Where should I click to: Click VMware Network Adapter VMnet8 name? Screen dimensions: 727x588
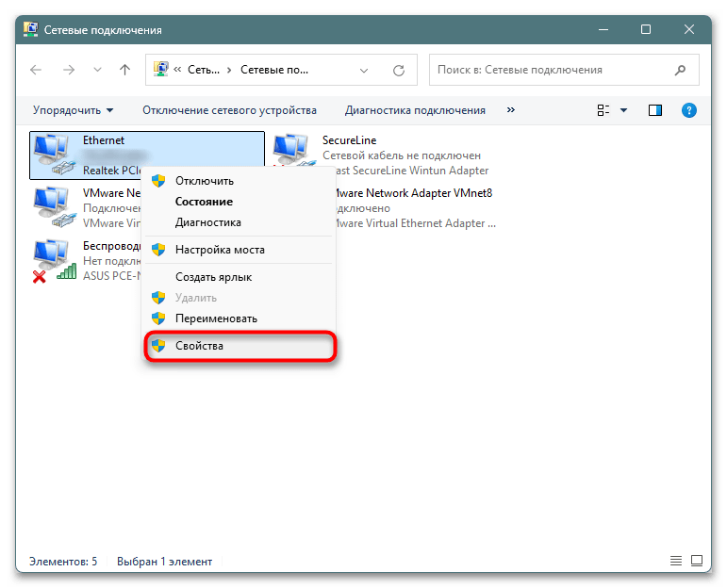tap(414, 193)
